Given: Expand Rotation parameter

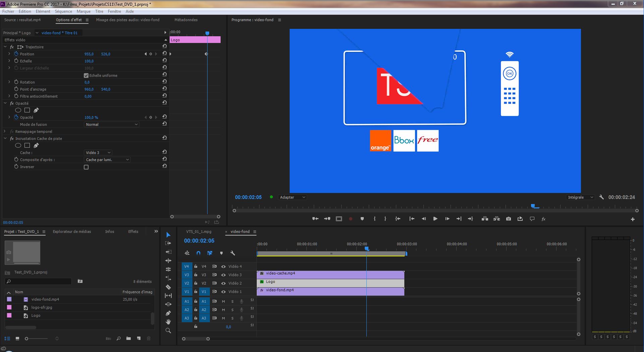Looking at the screenshot, I should pos(9,82).
